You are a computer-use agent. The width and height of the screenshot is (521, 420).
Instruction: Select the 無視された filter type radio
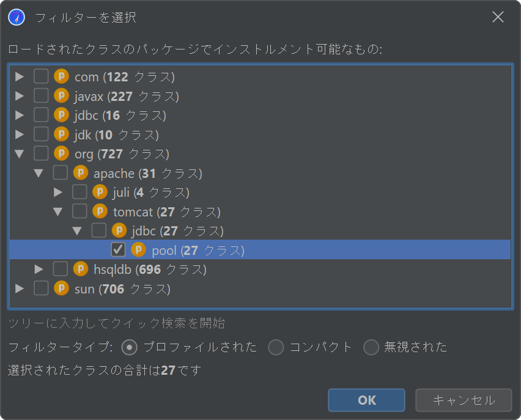(371, 347)
